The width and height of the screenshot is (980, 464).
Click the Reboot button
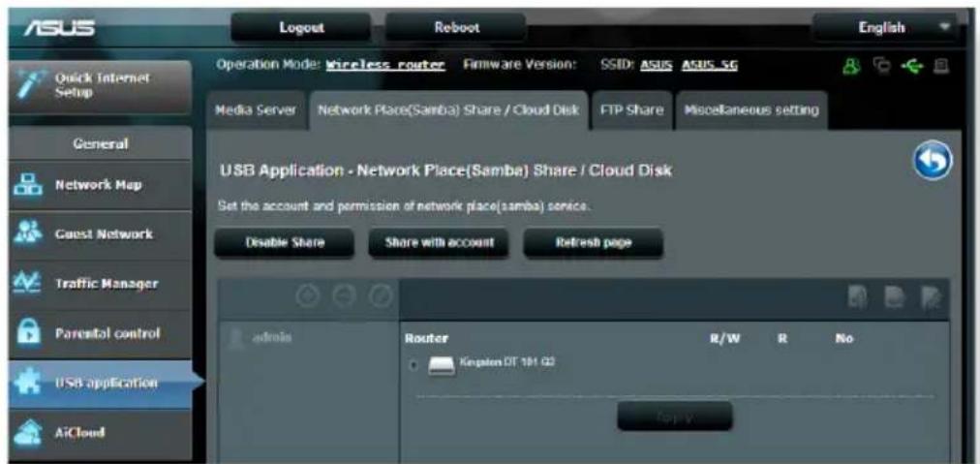tap(457, 27)
